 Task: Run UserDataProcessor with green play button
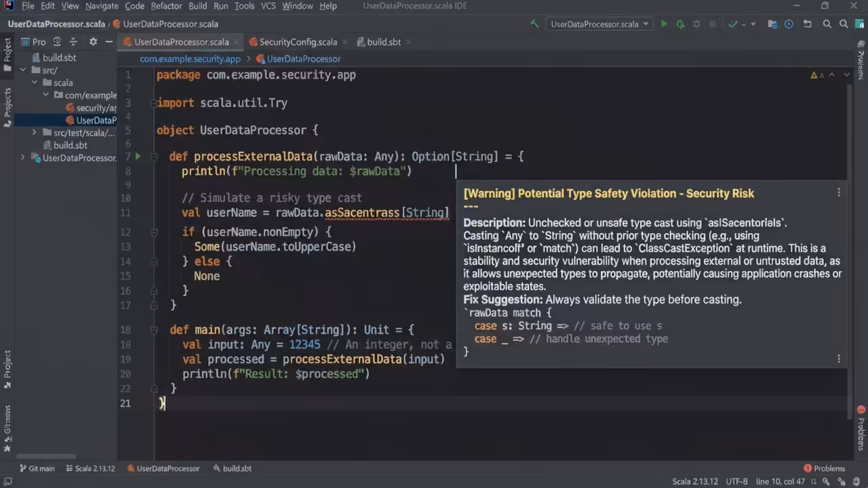pos(664,24)
